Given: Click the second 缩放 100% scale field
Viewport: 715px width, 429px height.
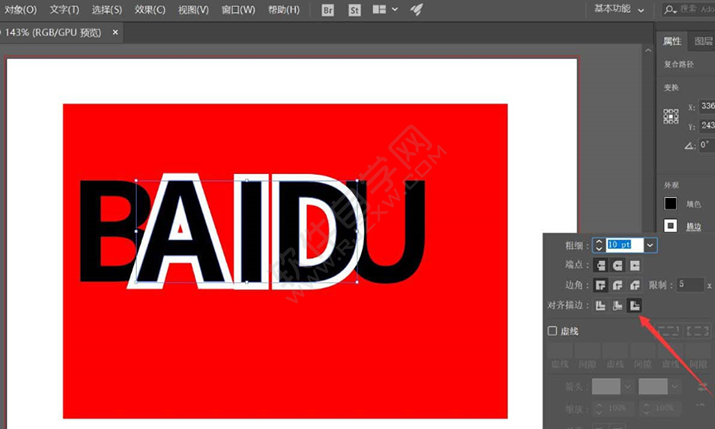Looking at the screenshot, I should (661, 408).
